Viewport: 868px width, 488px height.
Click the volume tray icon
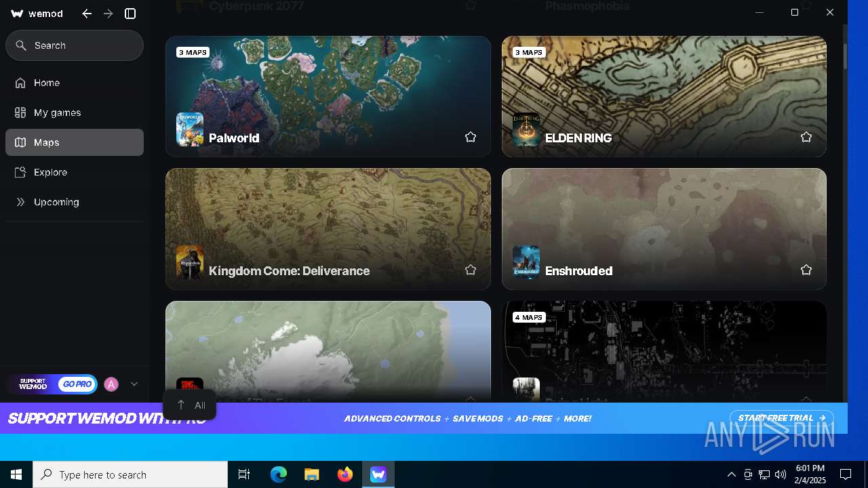tap(780, 474)
